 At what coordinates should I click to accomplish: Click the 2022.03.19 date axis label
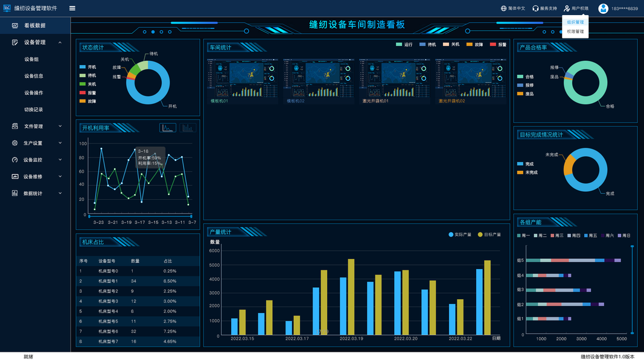point(351,338)
